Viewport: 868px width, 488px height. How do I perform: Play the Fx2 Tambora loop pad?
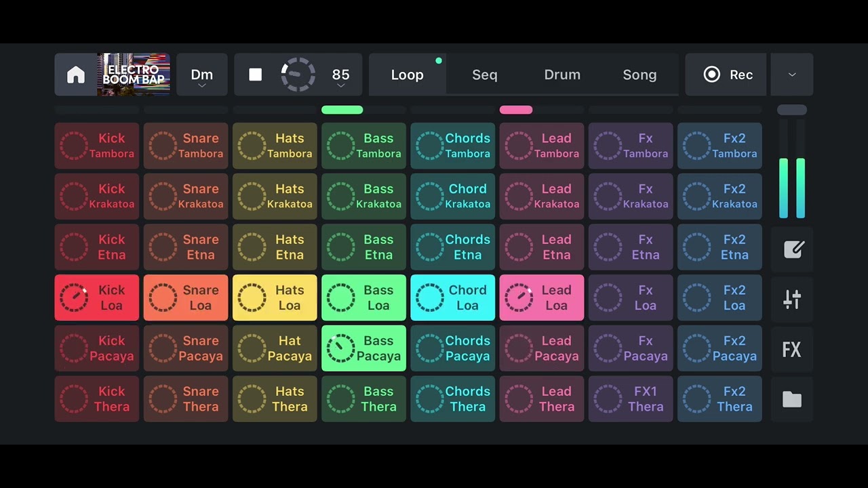tap(719, 146)
